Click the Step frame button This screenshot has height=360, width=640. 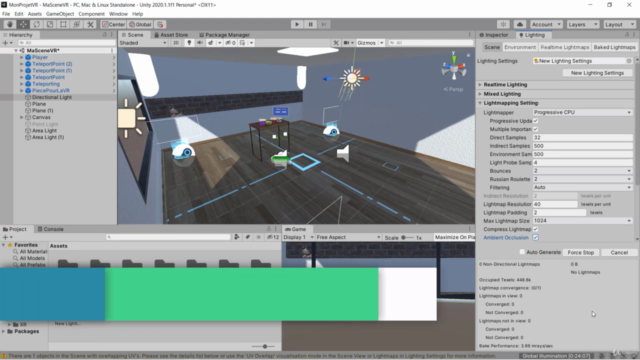[324, 24]
